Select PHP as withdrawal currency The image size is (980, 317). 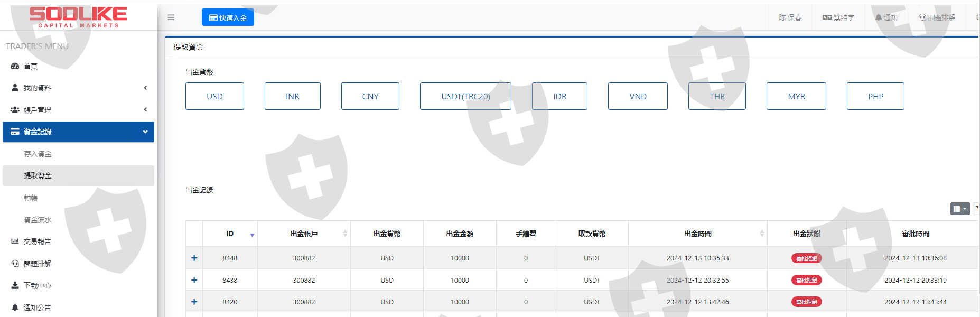(x=875, y=96)
